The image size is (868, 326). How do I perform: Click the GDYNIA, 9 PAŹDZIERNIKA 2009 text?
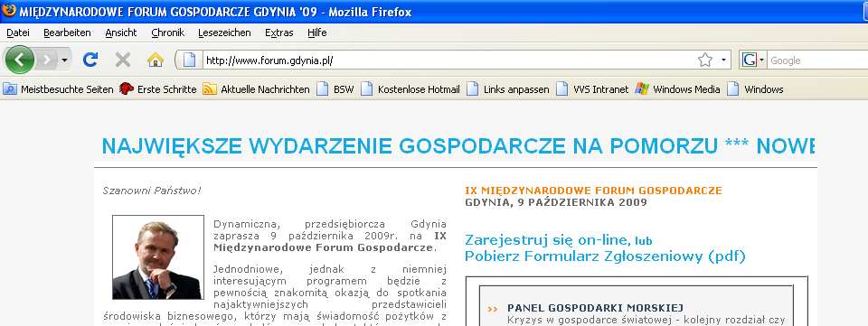(x=556, y=202)
